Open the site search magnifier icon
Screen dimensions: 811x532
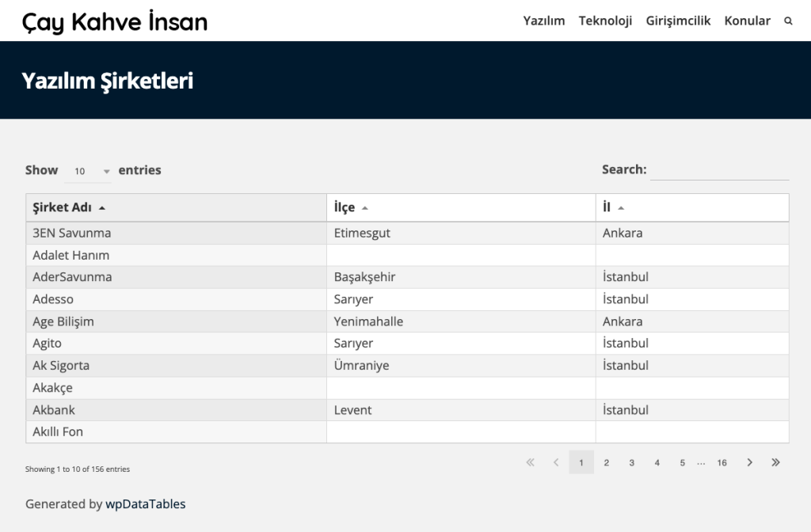788,21
